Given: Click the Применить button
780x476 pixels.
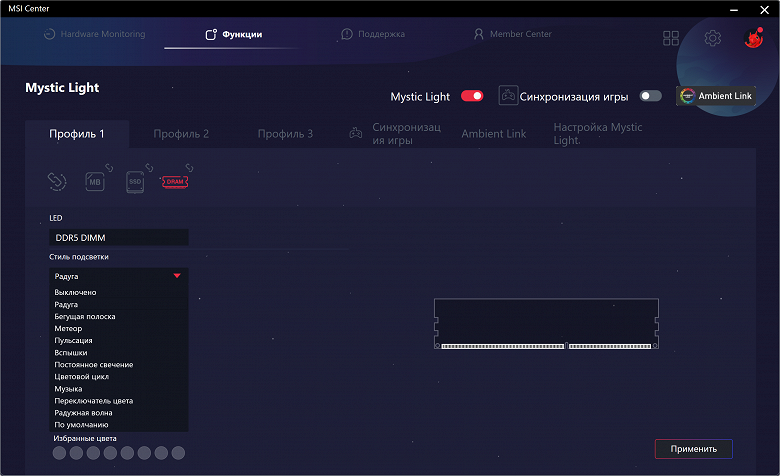Looking at the screenshot, I should [693, 449].
